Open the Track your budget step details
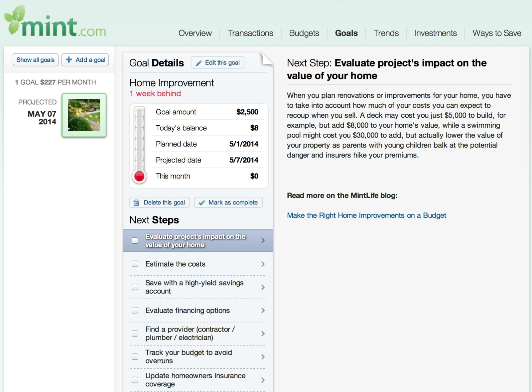Screen dimensions: 532x392 coord(263,357)
